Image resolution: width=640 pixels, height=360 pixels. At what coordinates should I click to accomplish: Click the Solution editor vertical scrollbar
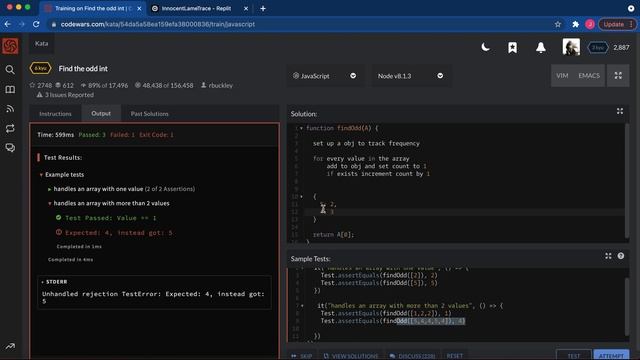point(627,180)
